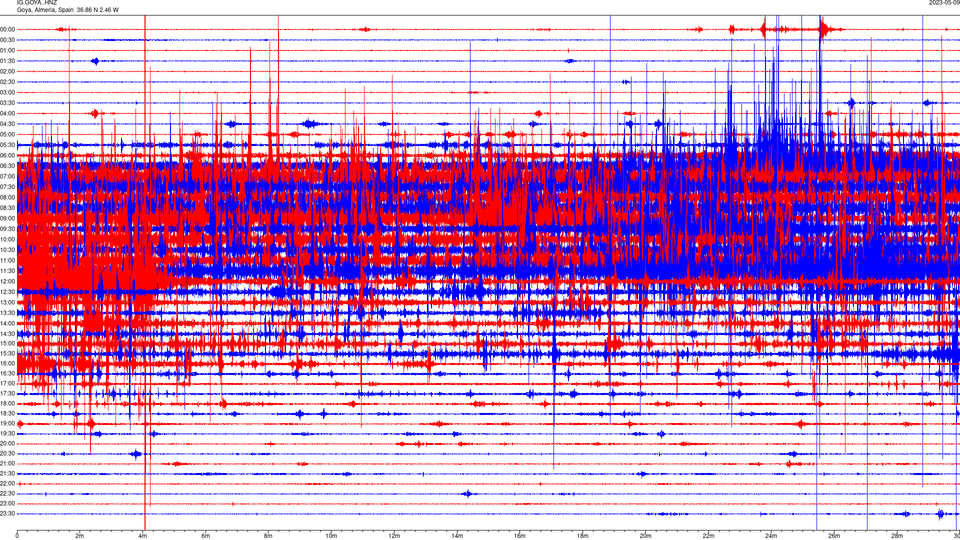
Task: Click the 24m tick on the minute axis
Action: [771, 536]
